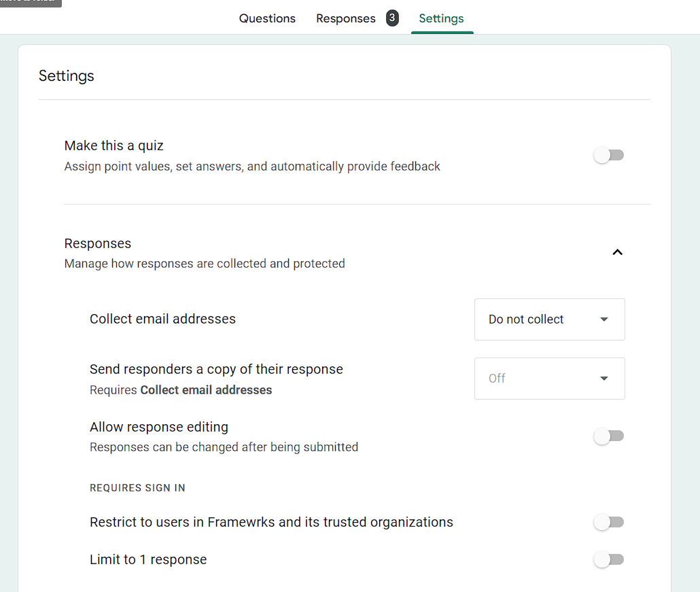Enable Limit to 1 response switch
The image size is (700, 592).
608,560
